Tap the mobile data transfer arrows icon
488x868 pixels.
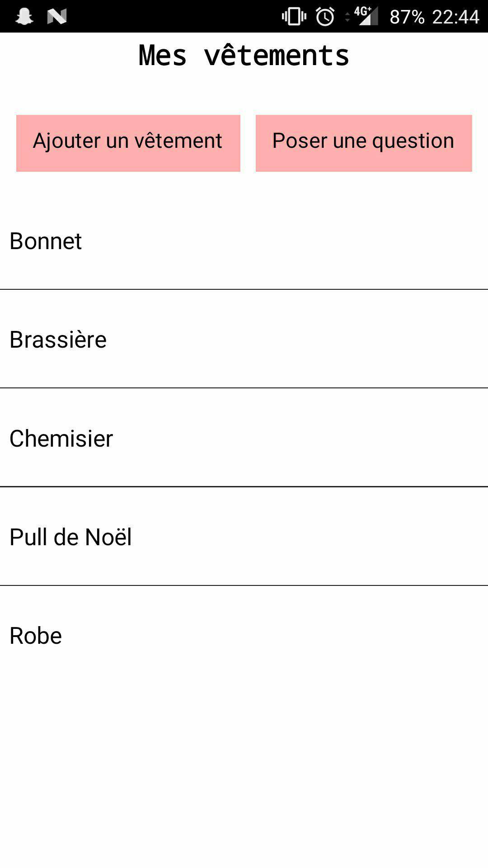[x=347, y=17]
